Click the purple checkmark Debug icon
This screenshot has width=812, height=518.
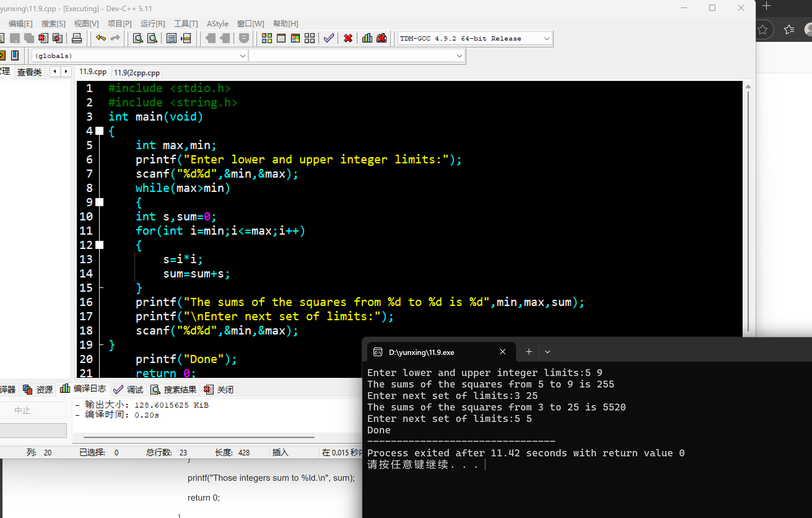tap(329, 38)
